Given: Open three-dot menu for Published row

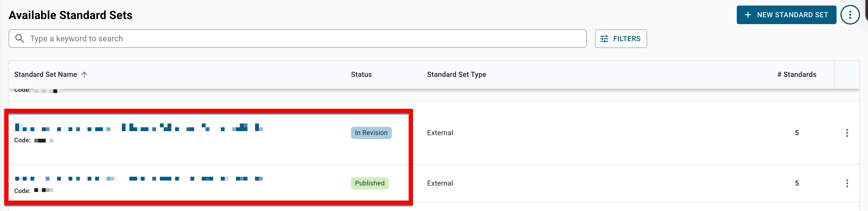Looking at the screenshot, I should pos(847,183).
